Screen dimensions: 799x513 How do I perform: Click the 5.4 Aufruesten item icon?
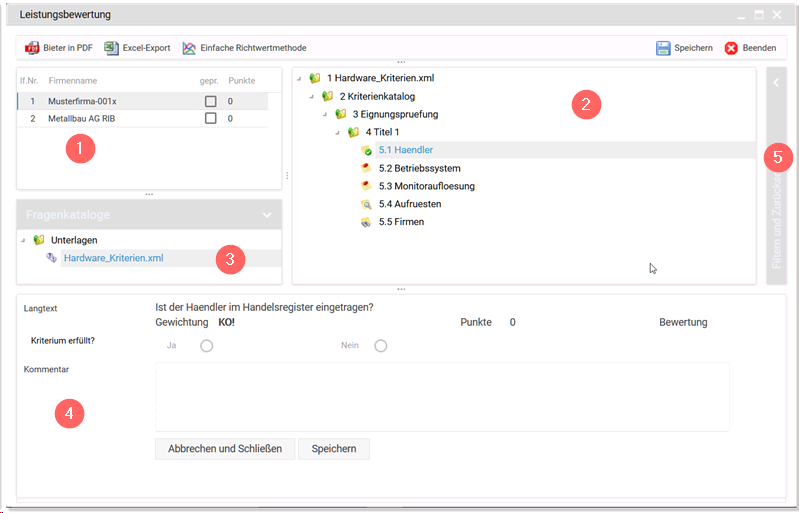pos(367,204)
